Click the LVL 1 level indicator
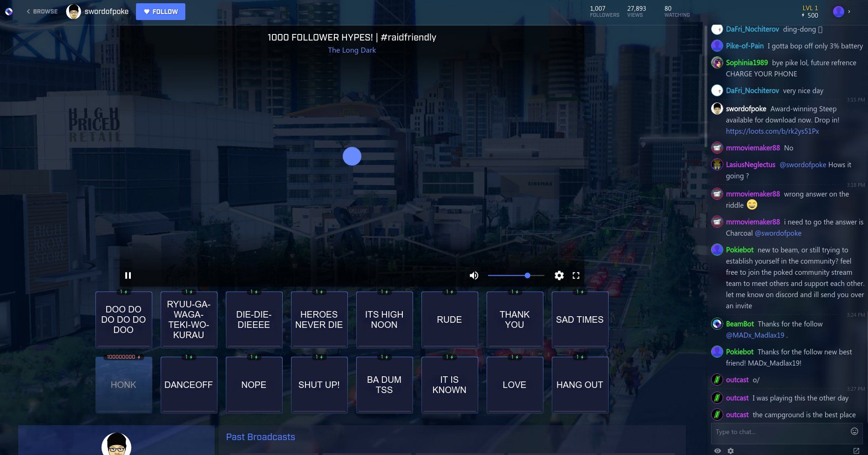The height and width of the screenshot is (455, 868). pyautogui.click(x=810, y=8)
